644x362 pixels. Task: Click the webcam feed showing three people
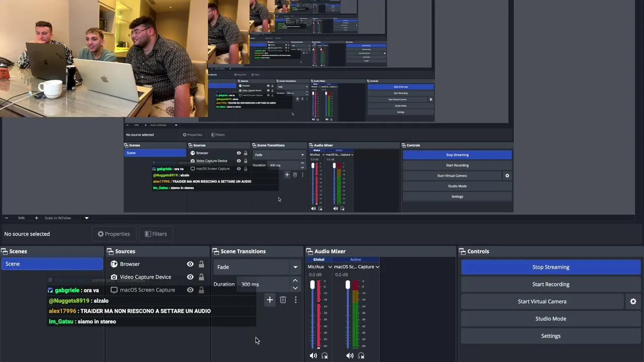click(104, 58)
